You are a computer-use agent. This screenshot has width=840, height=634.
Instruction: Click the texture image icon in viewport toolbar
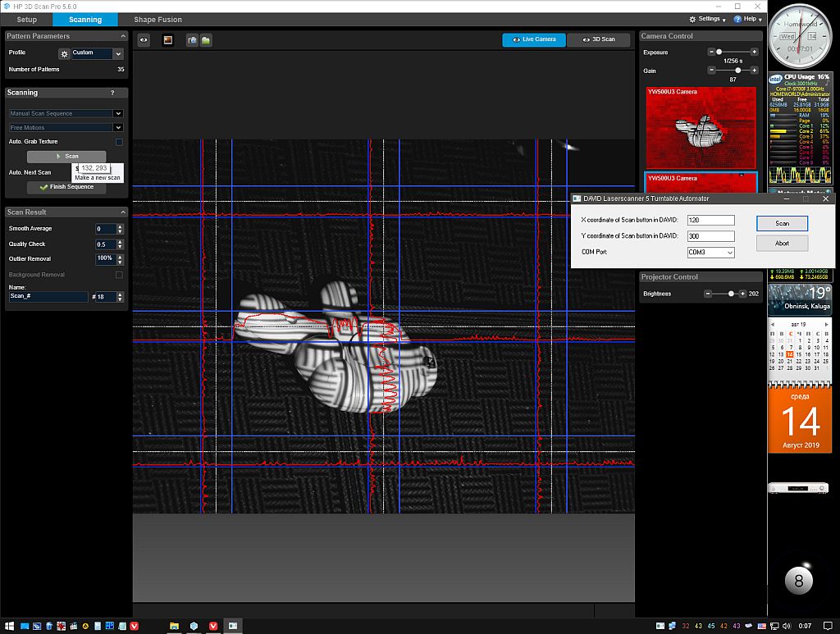click(167, 39)
